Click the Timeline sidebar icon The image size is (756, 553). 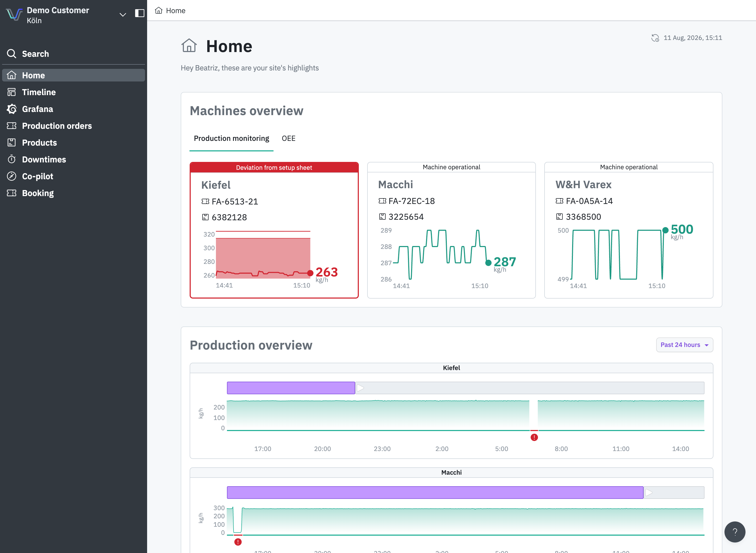coord(12,92)
